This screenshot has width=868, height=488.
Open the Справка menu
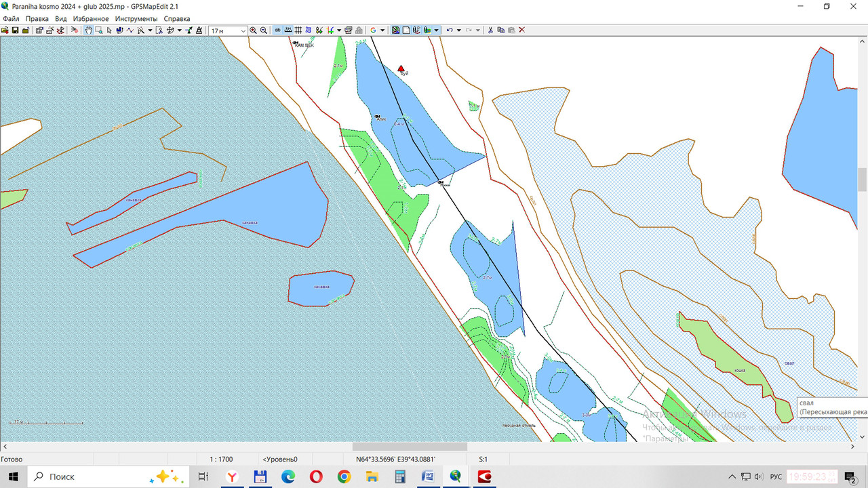click(177, 18)
